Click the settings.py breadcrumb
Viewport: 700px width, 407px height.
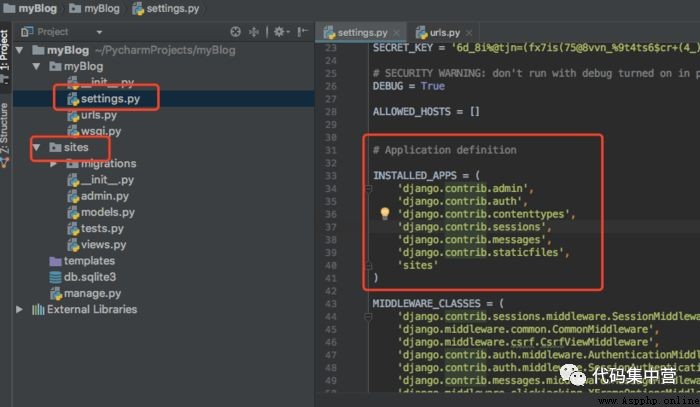166,8
